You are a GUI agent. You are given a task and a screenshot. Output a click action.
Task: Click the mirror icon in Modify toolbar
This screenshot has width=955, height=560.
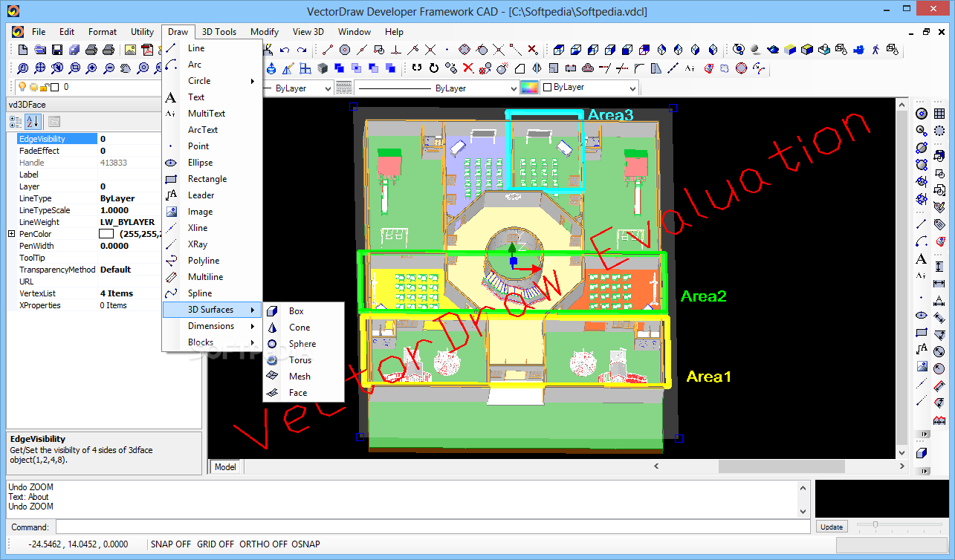pos(536,68)
